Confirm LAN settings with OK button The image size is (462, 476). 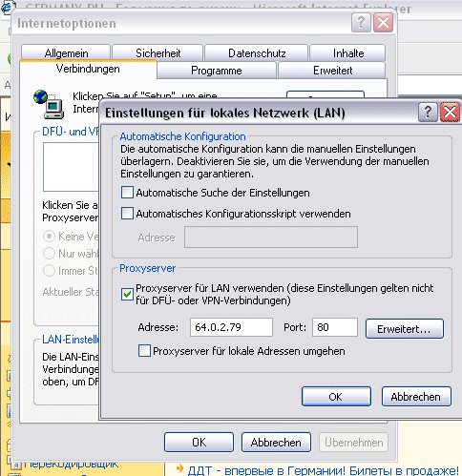(336, 397)
